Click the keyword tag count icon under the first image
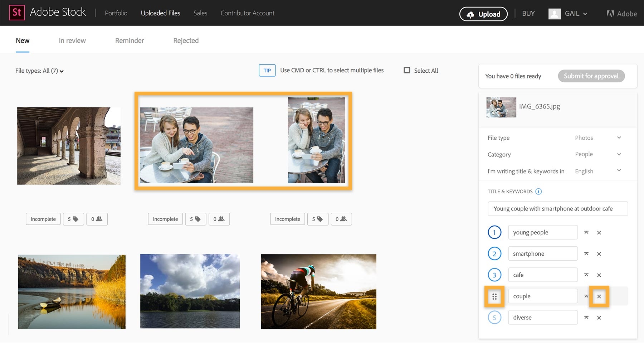 [73, 219]
